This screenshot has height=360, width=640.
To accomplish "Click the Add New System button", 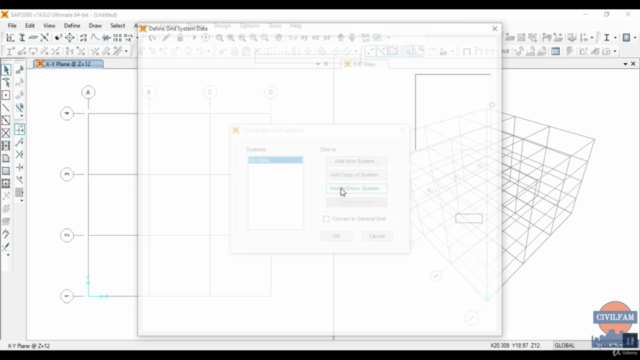I will click(x=356, y=161).
